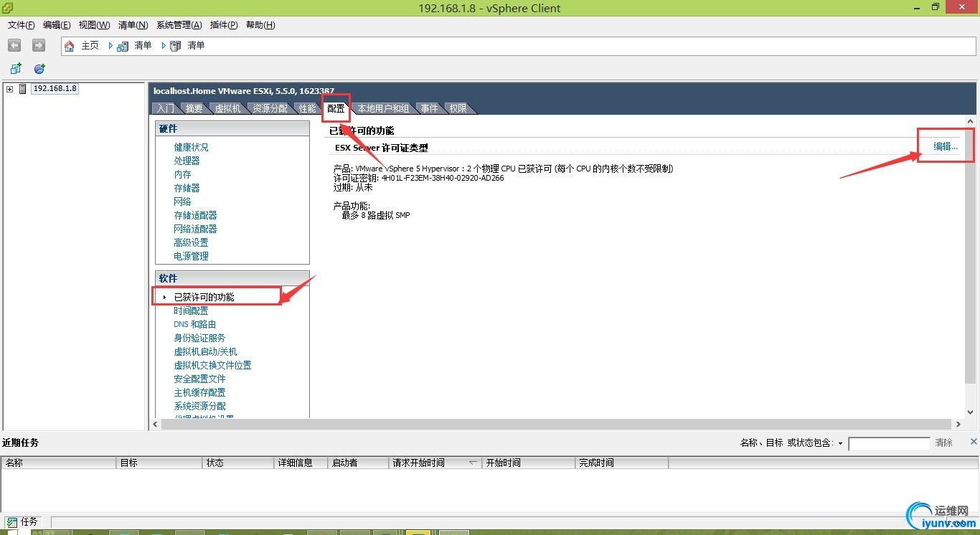Viewport: 980px width, 535px height.
Task: Select the host icon for 192.168.1.8
Action: click(x=23, y=89)
